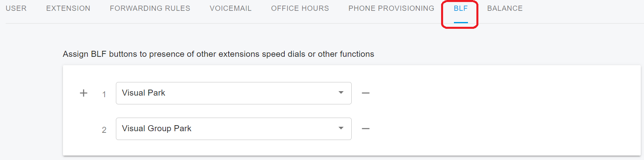Remove the Visual Park BLF row
This screenshot has width=644, height=160.
pos(365,93)
